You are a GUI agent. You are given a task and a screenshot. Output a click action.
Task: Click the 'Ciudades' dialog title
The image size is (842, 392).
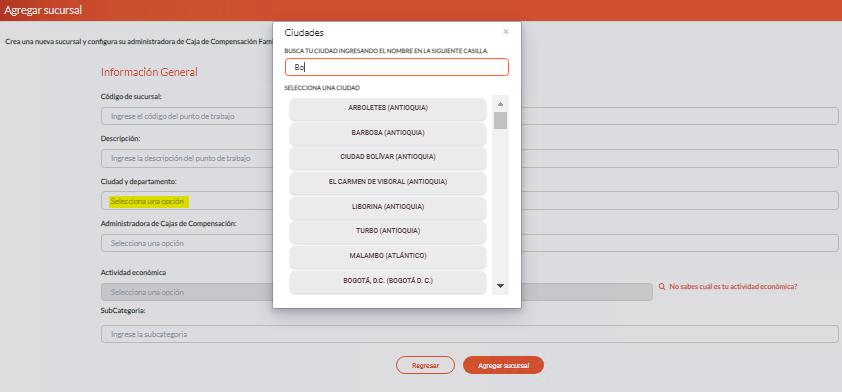(x=304, y=33)
